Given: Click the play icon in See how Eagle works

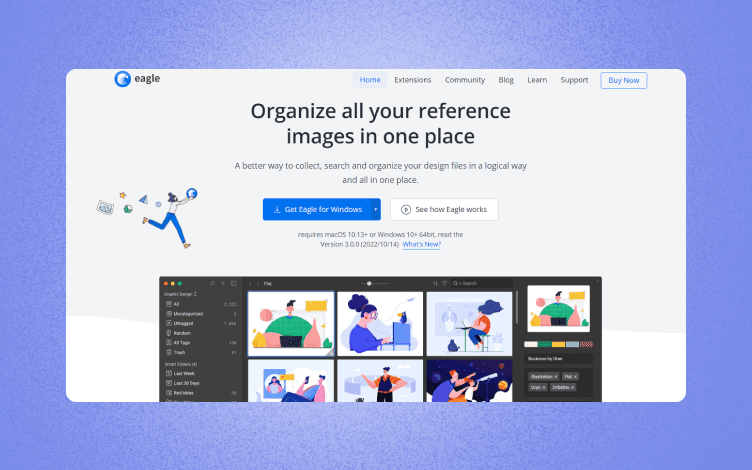Looking at the screenshot, I should (x=406, y=210).
